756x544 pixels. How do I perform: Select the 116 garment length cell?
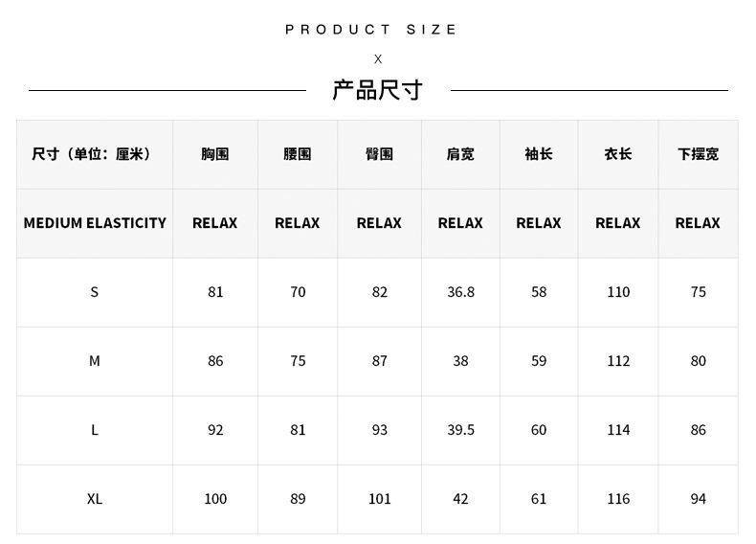click(618, 499)
